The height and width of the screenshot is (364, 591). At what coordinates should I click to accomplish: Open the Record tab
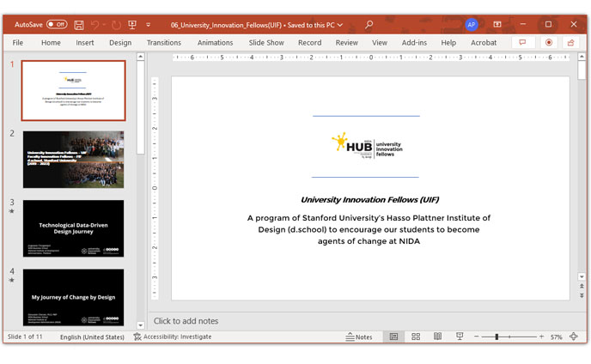[x=310, y=43]
